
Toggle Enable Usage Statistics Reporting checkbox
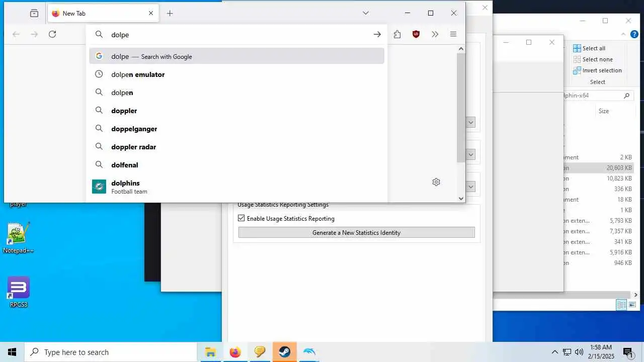click(x=242, y=218)
